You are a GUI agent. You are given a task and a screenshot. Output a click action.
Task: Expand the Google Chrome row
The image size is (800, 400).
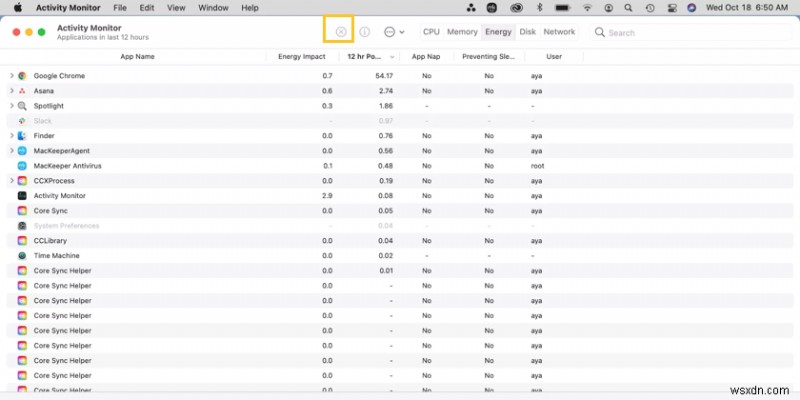click(x=12, y=76)
